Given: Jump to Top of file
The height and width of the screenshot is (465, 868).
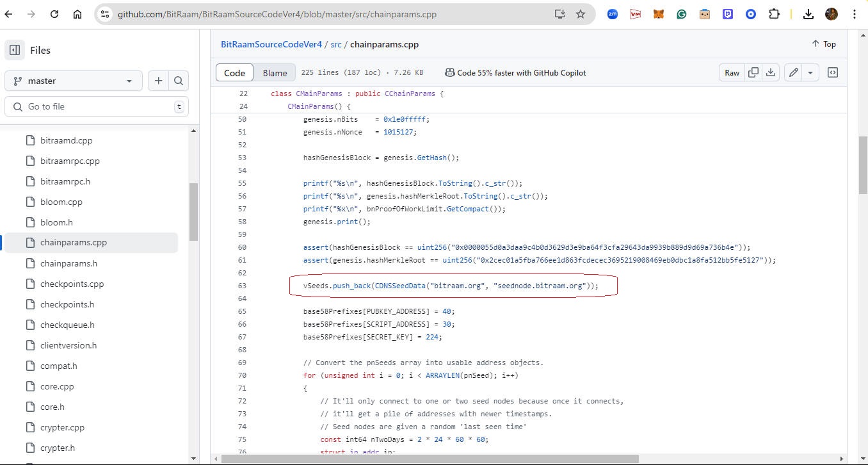Looking at the screenshot, I should point(824,44).
